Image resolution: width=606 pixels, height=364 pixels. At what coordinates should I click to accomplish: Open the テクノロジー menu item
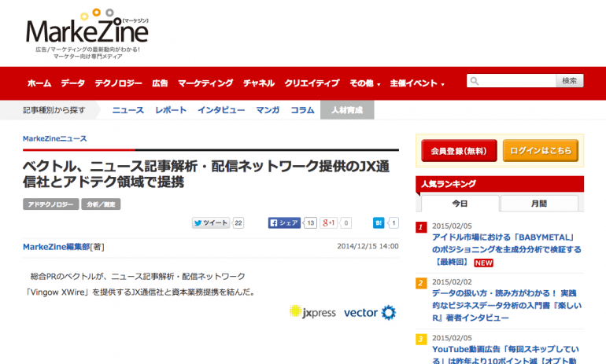point(118,83)
